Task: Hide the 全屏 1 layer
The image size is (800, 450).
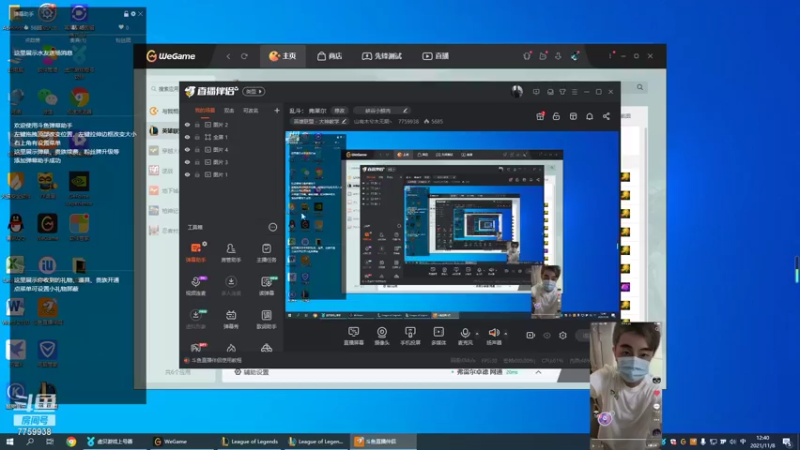Action: pyautogui.click(x=187, y=137)
